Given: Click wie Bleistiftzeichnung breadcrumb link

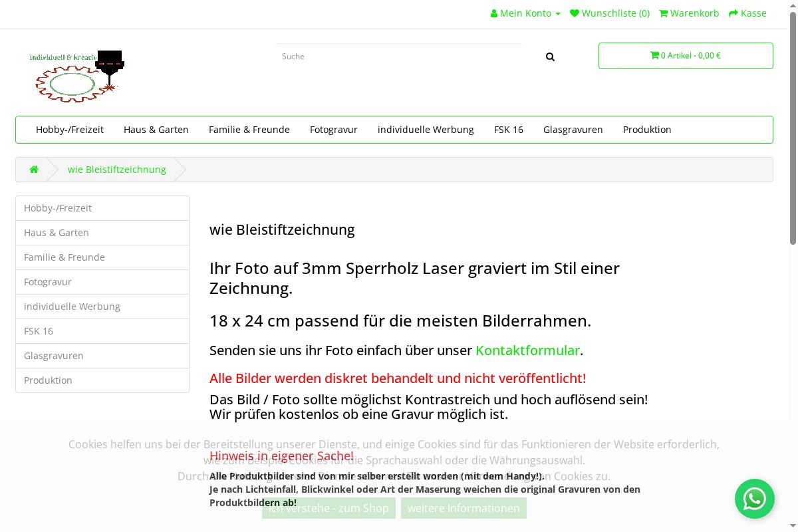Looking at the screenshot, I should coord(117,170).
